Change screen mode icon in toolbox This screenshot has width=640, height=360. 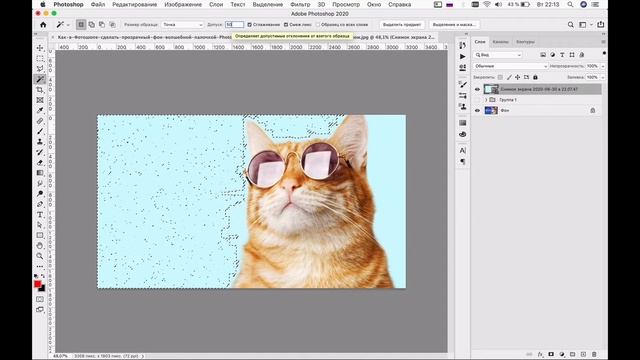(x=40, y=310)
